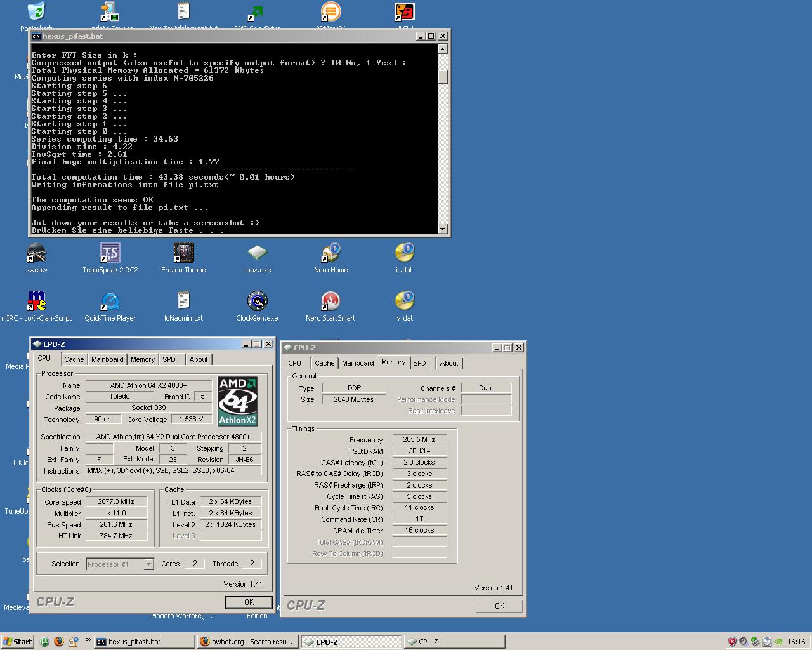Open the Update Service desktop shortcut

[x=110, y=11]
